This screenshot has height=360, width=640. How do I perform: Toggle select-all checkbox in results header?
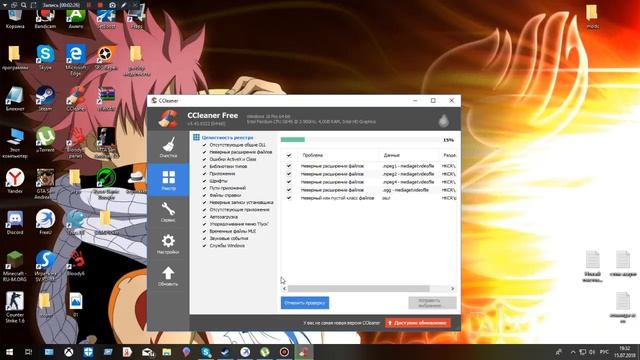289,155
